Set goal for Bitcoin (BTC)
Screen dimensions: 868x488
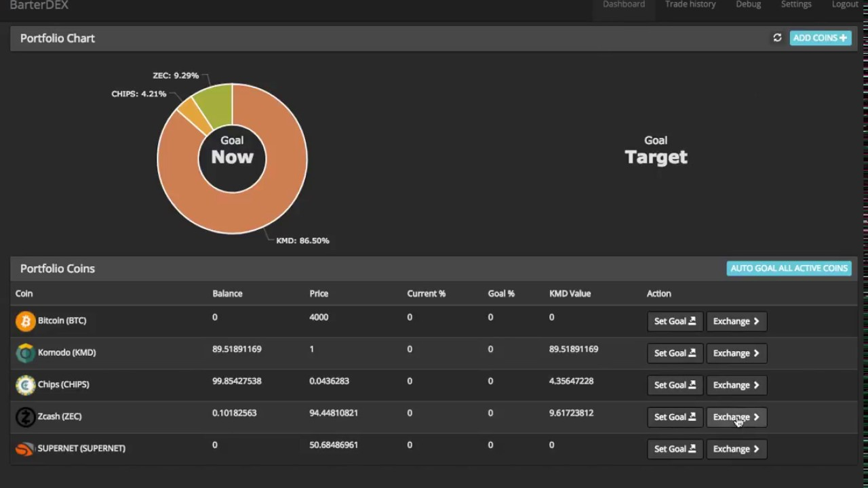[675, 321]
